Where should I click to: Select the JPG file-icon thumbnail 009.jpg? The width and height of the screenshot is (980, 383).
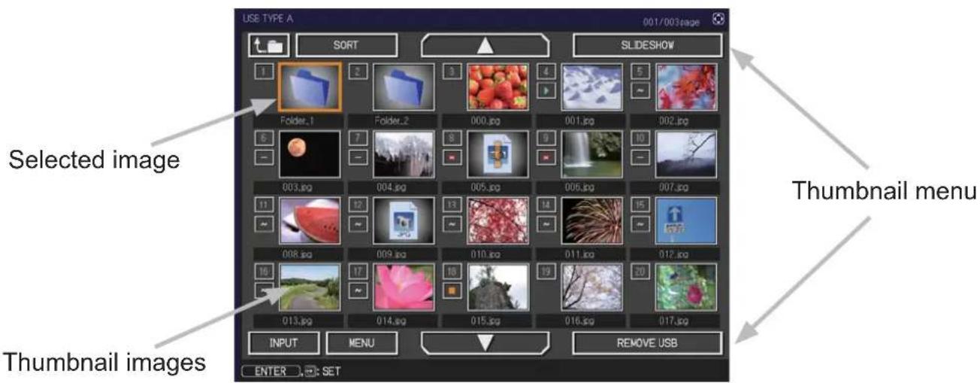tap(404, 220)
